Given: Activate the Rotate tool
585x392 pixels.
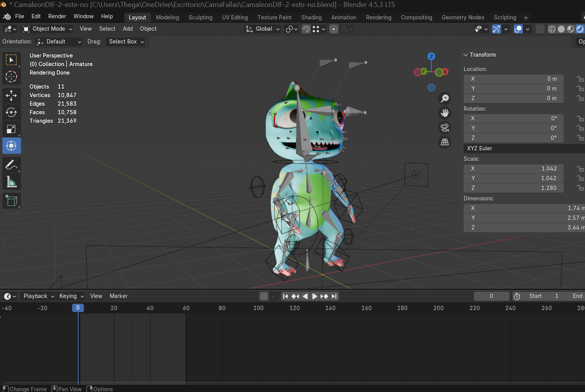Looking at the screenshot, I should pos(11,113).
